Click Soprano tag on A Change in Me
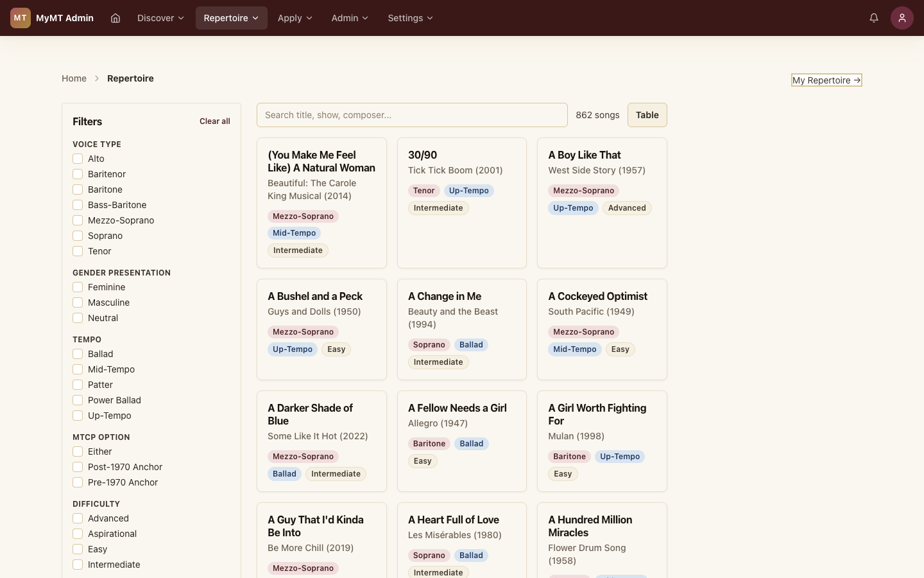Image resolution: width=924 pixels, height=578 pixels. 429,345
